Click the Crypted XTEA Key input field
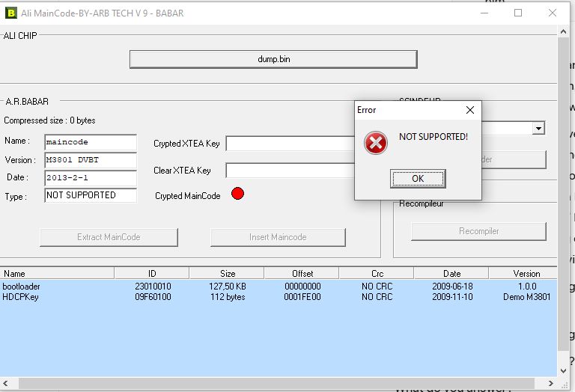The height and width of the screenshot is (392, 575). click(290, 144)
